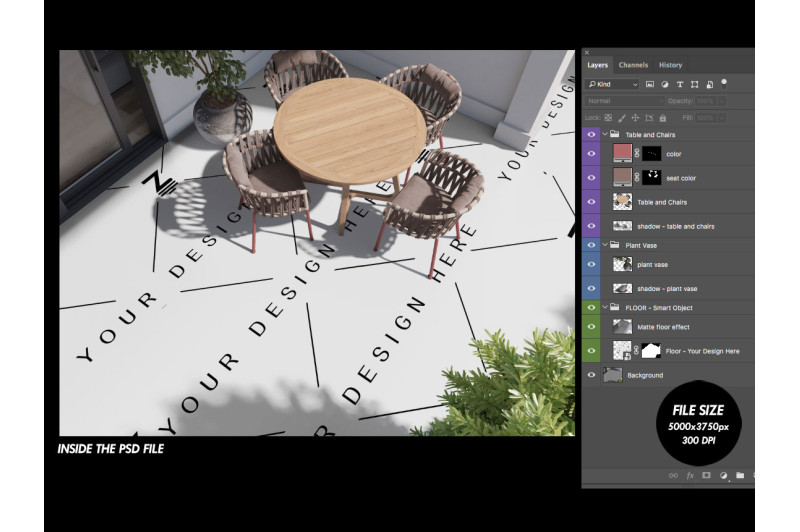The image size is (800, 532).
Task: Filter layers by type (T) icon
Action: [x=680, y=85]
